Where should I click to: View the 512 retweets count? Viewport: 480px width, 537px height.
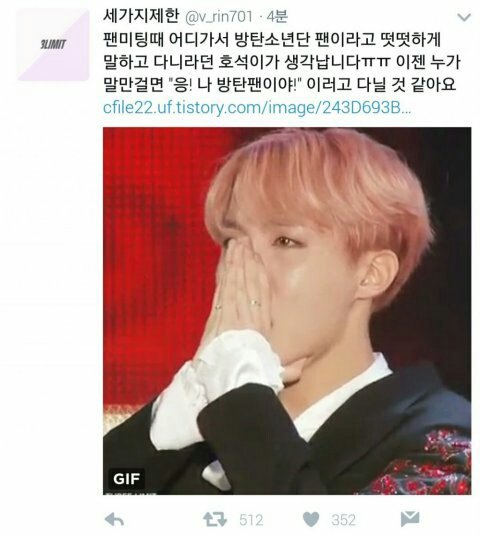251,520
